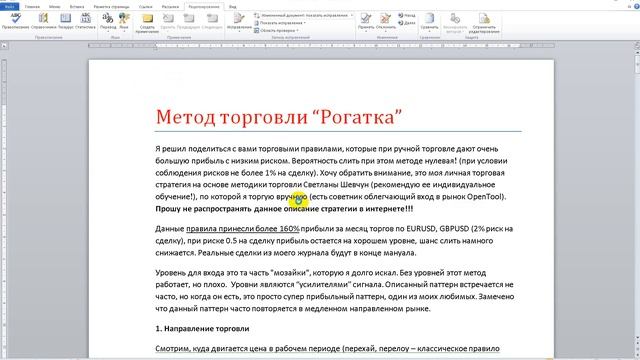Click the heading Метод торговли "Рогатка"
This screenshot has height=360, width=640.
point(279,117)
